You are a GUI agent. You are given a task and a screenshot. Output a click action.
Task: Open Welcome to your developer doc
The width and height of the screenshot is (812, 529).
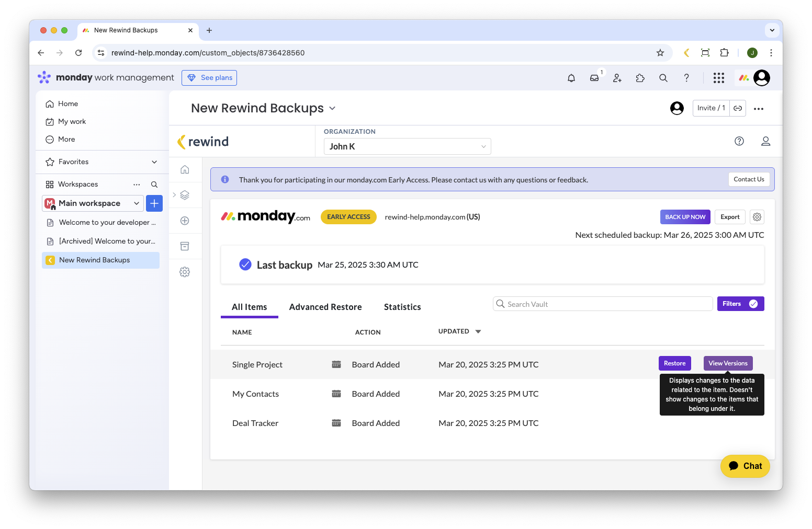pos(100,223)
